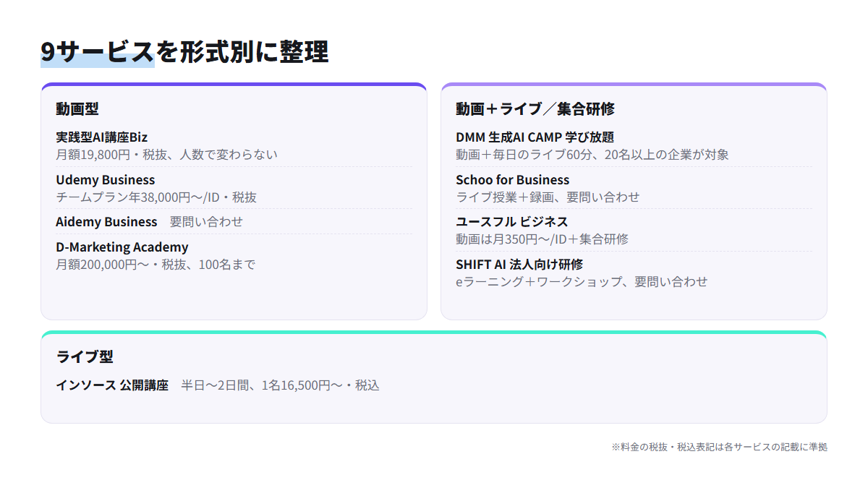Click DMM 生成AI CAMP 学び放題 name

coord(535,137)
